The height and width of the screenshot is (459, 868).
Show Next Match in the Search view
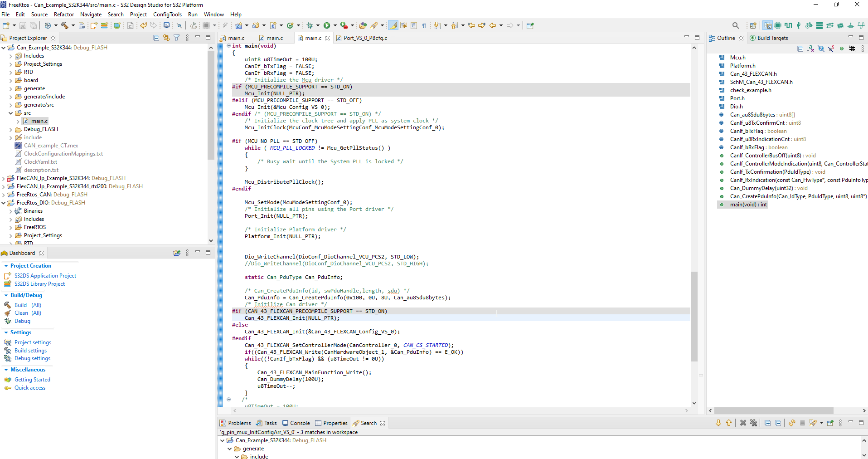718,423
